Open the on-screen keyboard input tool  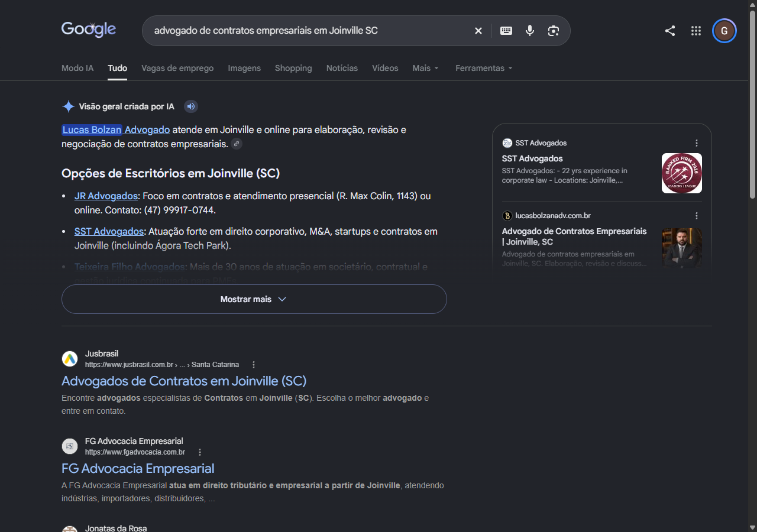click(506, 31)
